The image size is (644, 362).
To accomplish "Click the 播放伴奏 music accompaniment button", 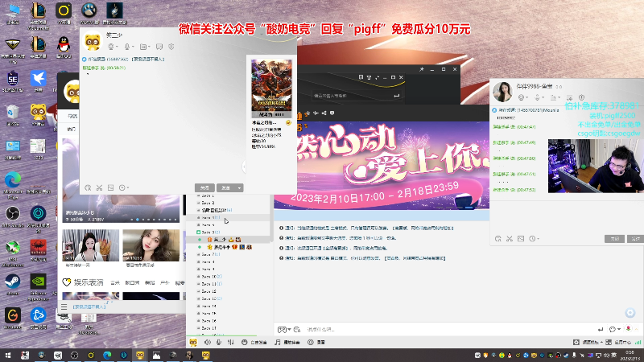I will coord(287,342).
